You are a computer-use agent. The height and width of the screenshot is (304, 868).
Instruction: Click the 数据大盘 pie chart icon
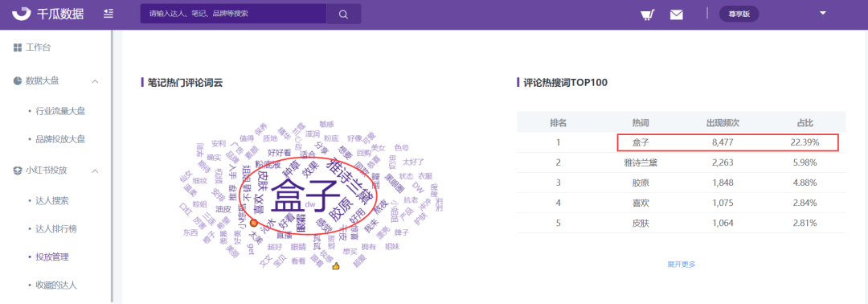pos(17,81)
